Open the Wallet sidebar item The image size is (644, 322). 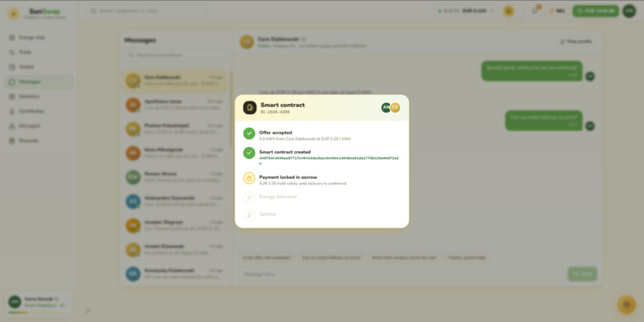[x=39, y=67]
